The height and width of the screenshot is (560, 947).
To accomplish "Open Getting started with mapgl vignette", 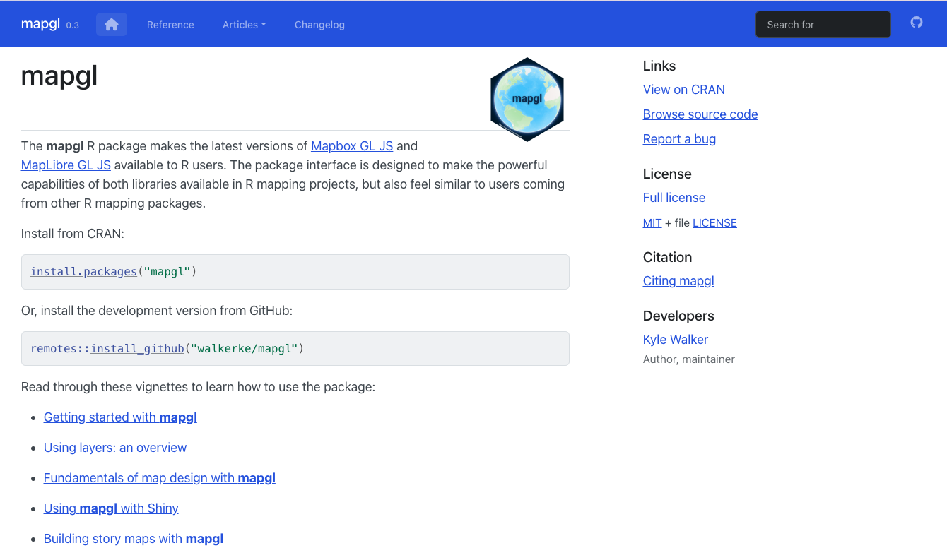I will click(x=120, y=417).
